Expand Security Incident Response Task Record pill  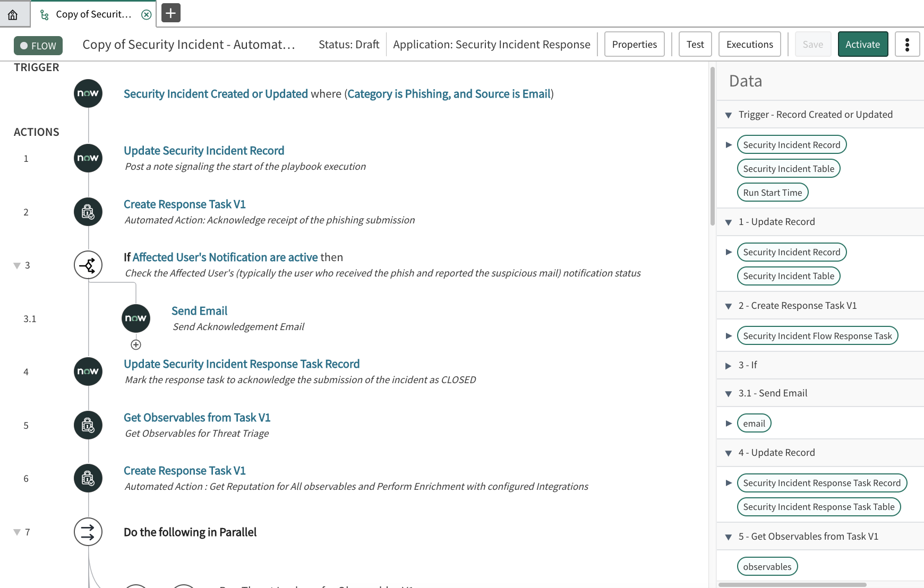coord(729,483)
